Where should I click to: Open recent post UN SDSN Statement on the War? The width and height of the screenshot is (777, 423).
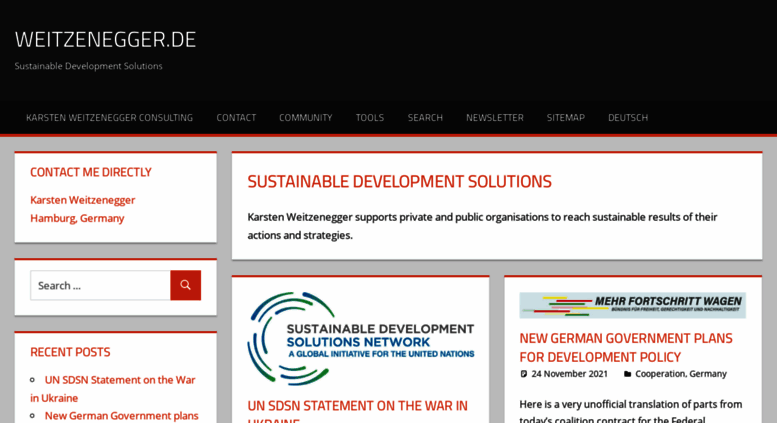112,389
